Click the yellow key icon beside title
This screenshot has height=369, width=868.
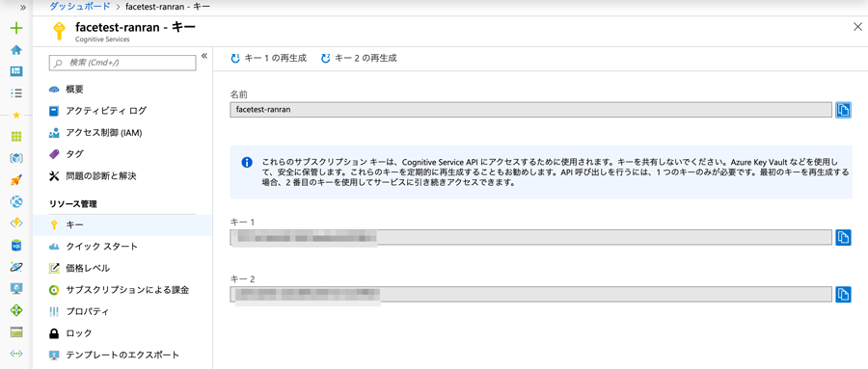coord(58,31)
